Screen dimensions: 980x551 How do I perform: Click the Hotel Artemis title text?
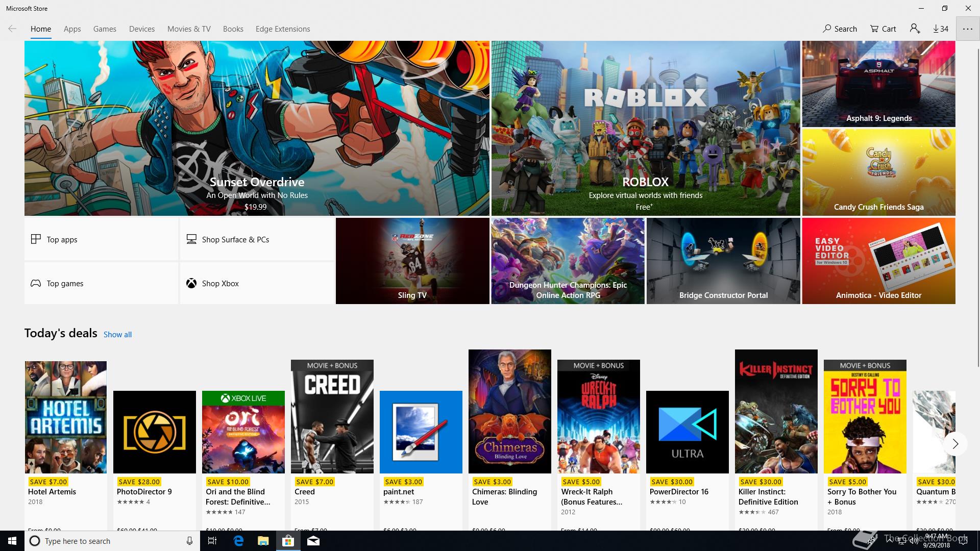(52, 492)
